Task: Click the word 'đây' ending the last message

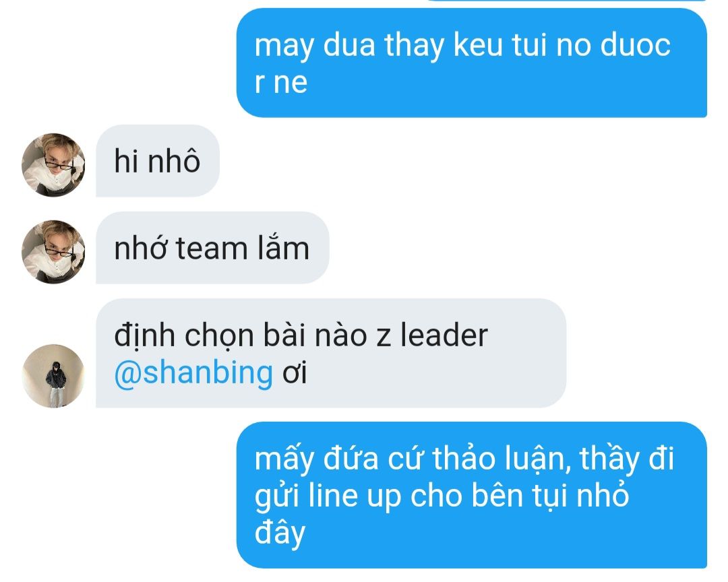Action: click(x=280, y=533)
